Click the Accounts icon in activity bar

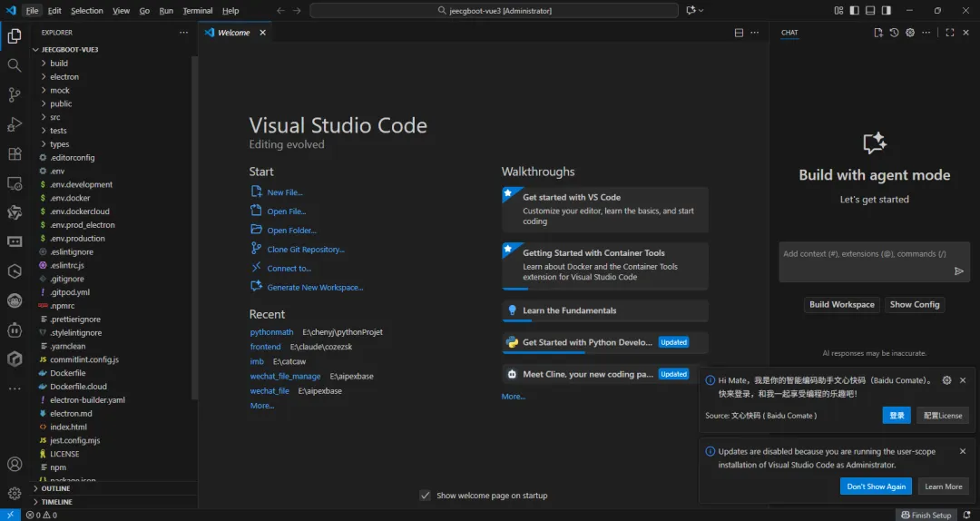coord(15,465)
